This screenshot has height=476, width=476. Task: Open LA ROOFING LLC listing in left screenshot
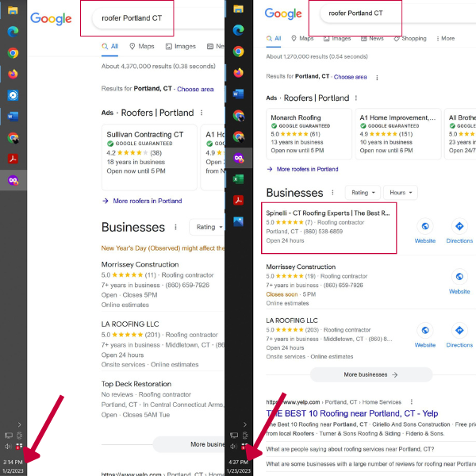130,324
